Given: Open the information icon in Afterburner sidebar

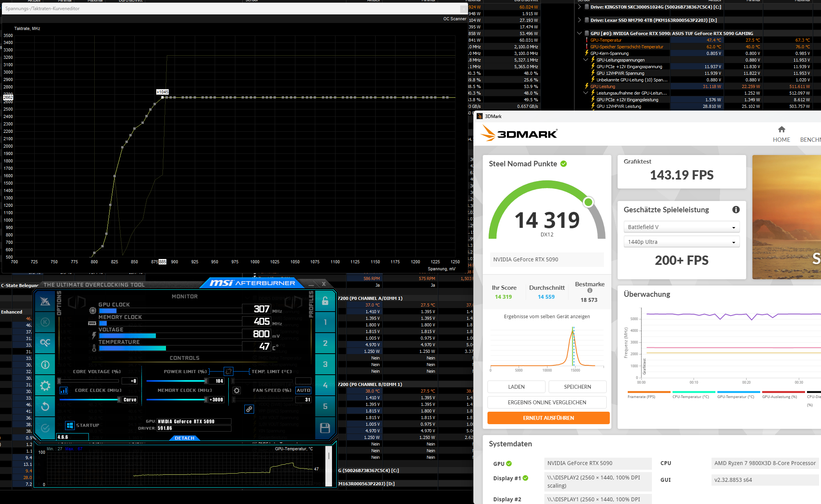Looking at the screenshot, I should tap(45, 365).
